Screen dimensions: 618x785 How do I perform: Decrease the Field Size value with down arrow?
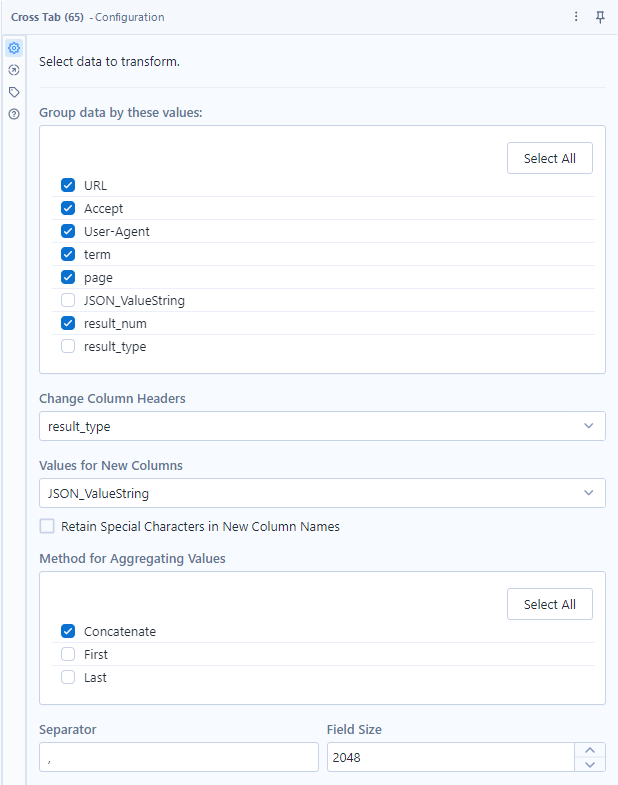[x=590, y=765]
